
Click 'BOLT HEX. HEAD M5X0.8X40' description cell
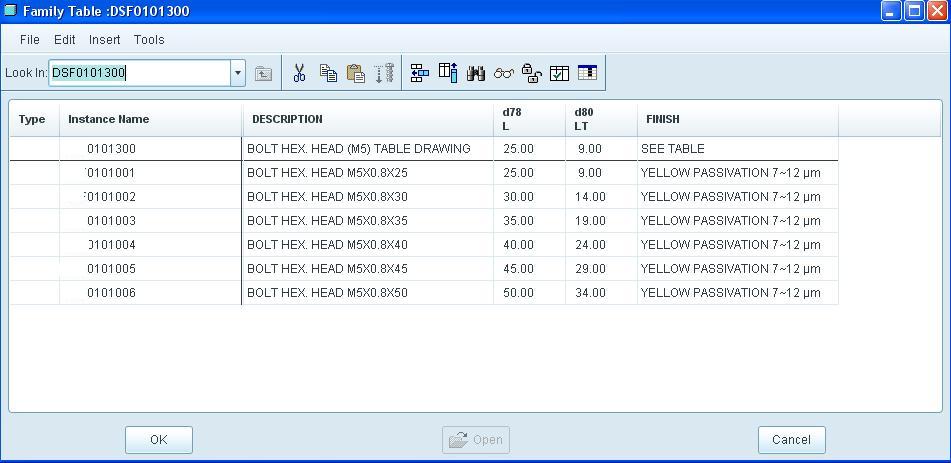[x=368, y=245]
